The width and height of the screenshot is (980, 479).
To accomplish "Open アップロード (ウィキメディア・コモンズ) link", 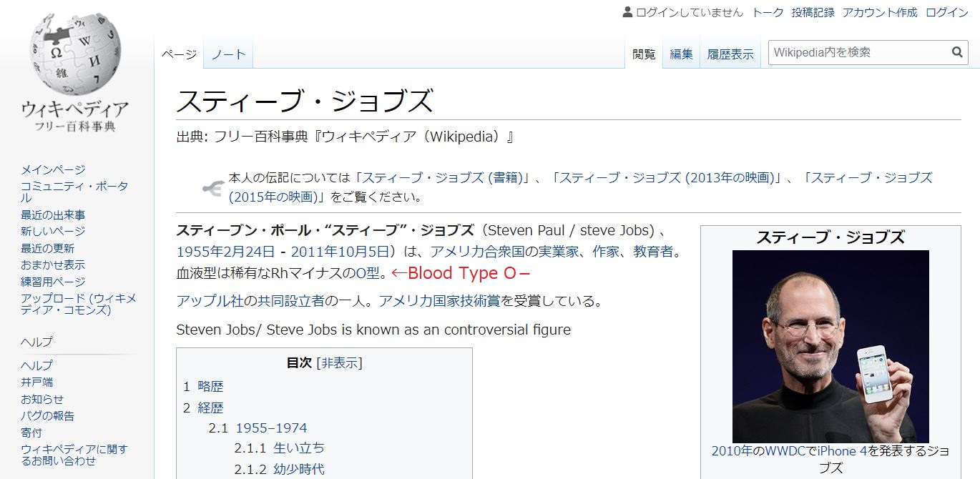I will coord(78,304).
